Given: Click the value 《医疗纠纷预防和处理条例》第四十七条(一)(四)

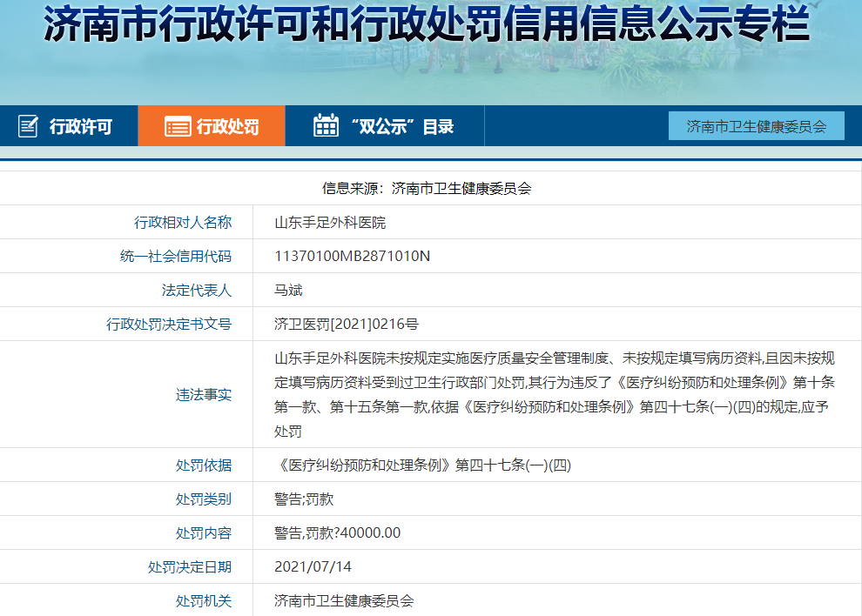Looking at the screenshot, I should [x=423, y=465].
